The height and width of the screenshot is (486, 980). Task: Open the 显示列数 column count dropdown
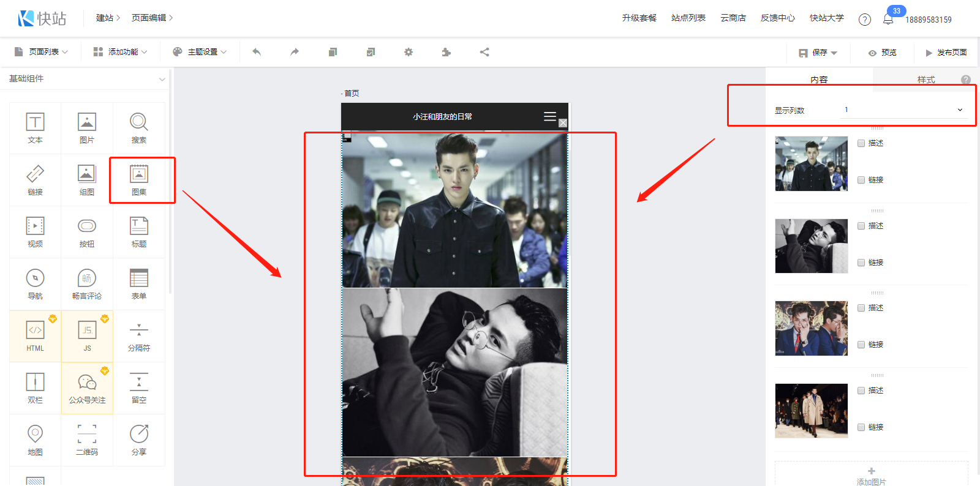pos(903,110)
